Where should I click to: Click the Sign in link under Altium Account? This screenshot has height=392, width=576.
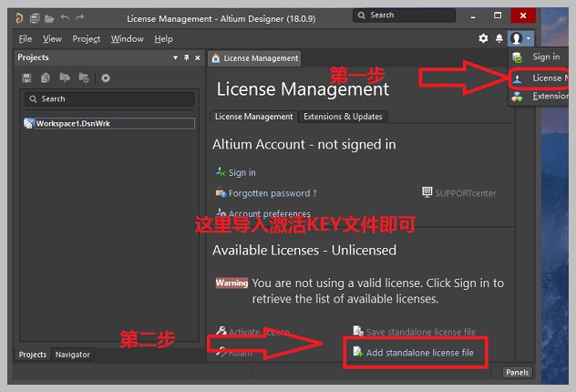click(242, 172)
